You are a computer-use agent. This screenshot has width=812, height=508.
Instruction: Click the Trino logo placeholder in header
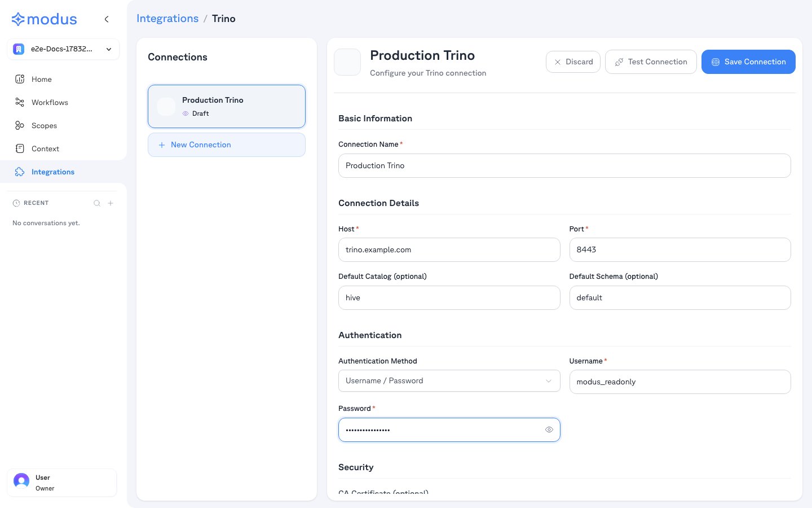347,62
